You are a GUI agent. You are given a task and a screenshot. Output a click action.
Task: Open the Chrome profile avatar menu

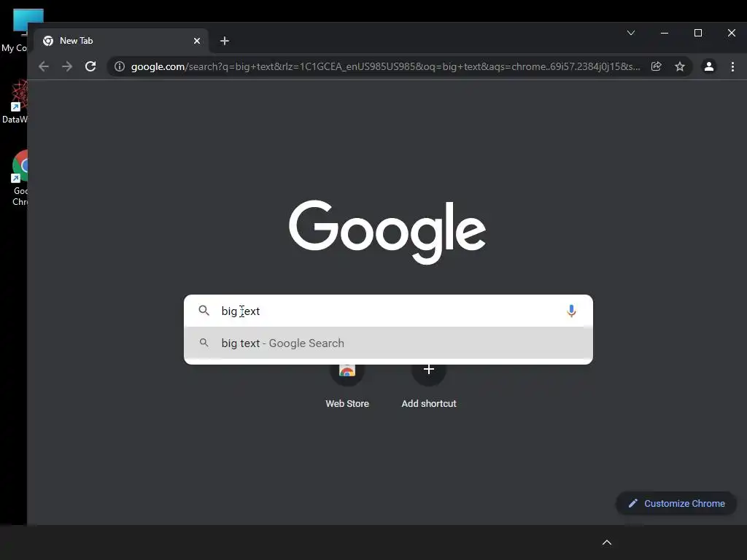coord(709,66)
